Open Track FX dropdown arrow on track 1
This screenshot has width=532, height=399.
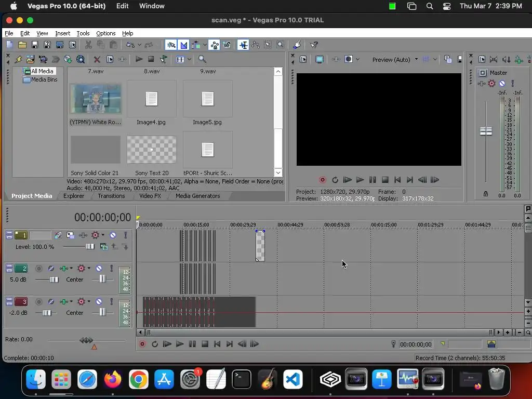pos(102,235)
